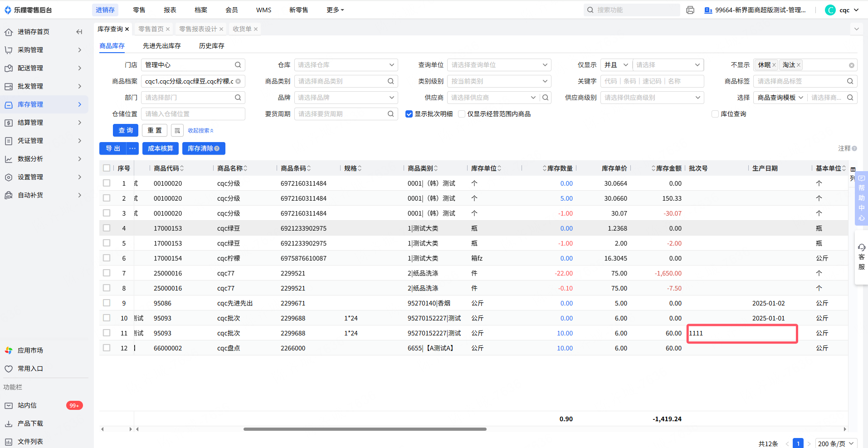Open the 200 条/页 page size dropdown
Viewport: 868px width, 448px height.
tap(836, 443)
